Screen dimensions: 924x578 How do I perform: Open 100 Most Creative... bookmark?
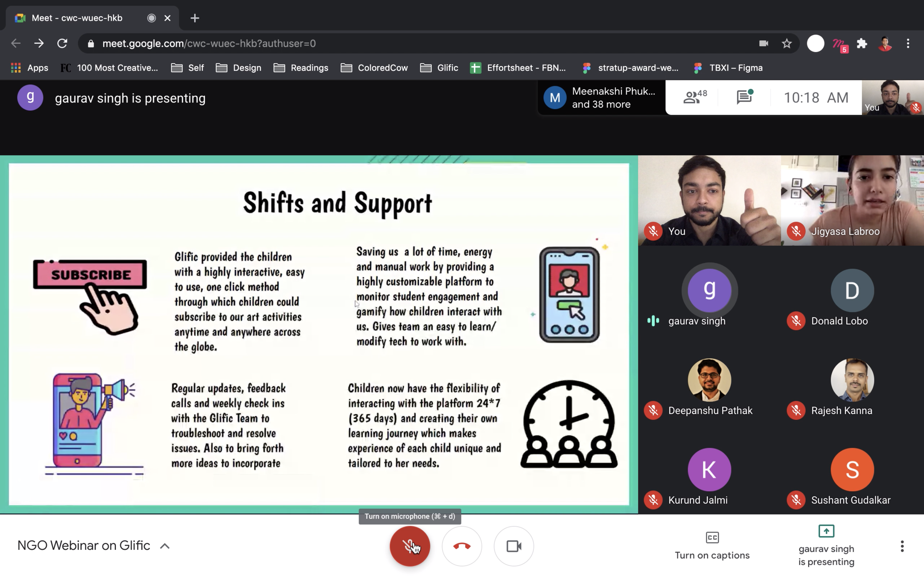110,68
